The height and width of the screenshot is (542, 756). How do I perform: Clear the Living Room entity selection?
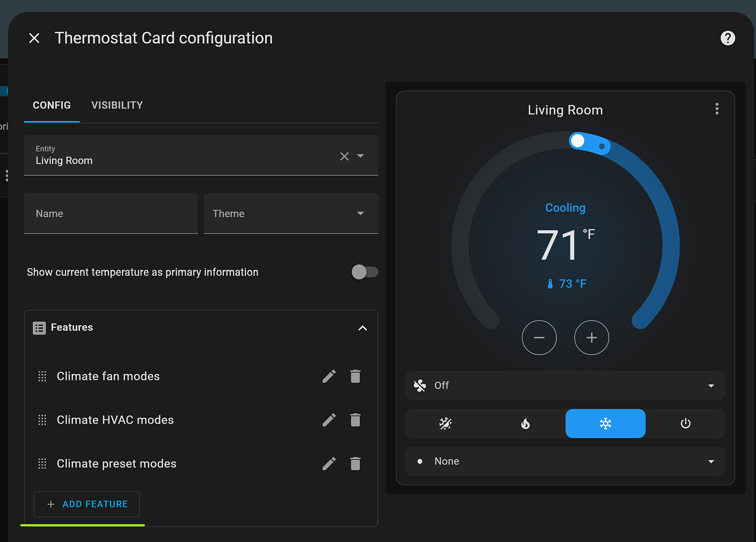pyautogui.click(x=344, y=156)
